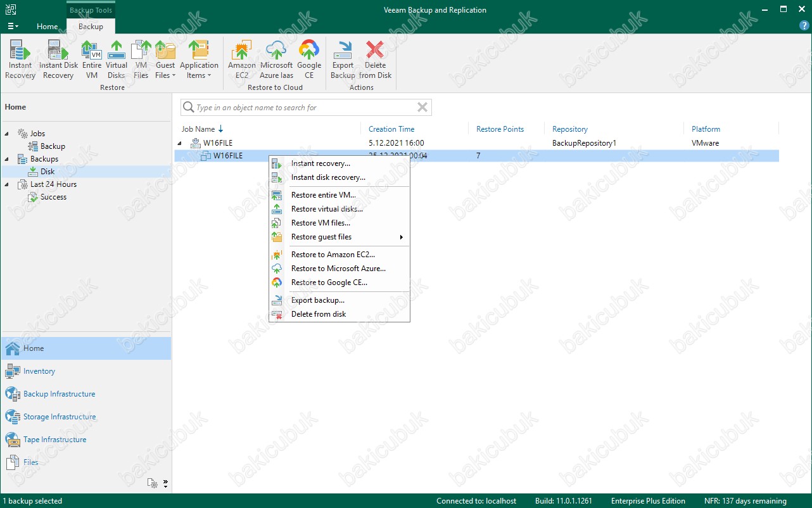Choose Export backup... menu entry
The image size is (812, 508).
click(x=339, y=300)
